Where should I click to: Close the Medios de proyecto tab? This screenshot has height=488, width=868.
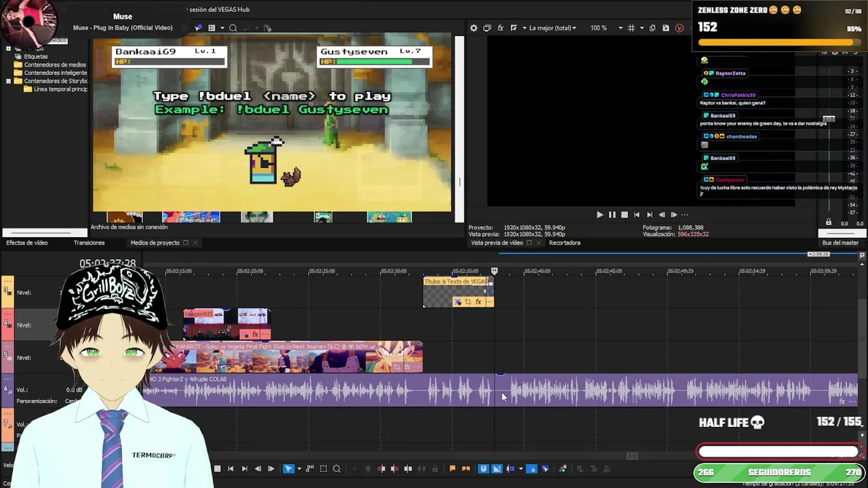(x=195, y=243)
